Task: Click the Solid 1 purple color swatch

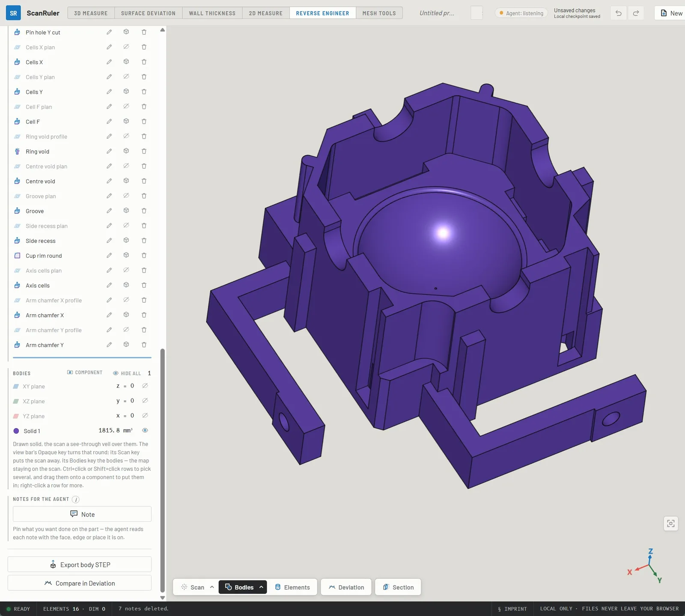Action: coord(16,431)
